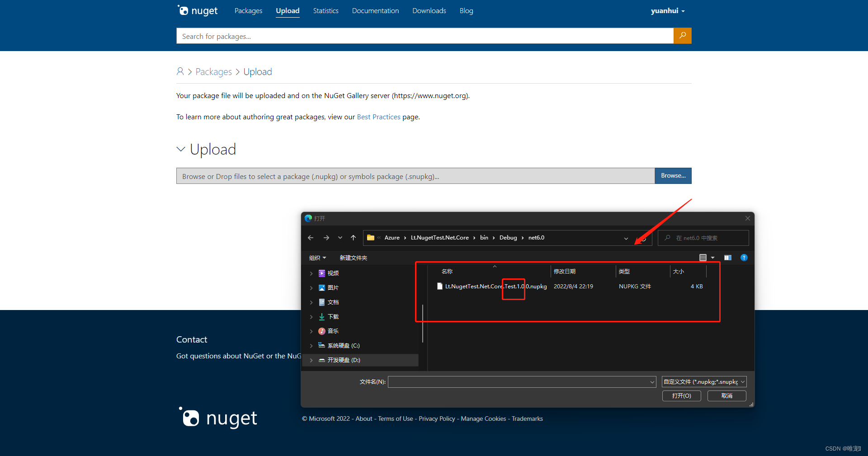Change view layout icon in dialog
The height and width of the screenshot is (456, 868).
(703, 258)
